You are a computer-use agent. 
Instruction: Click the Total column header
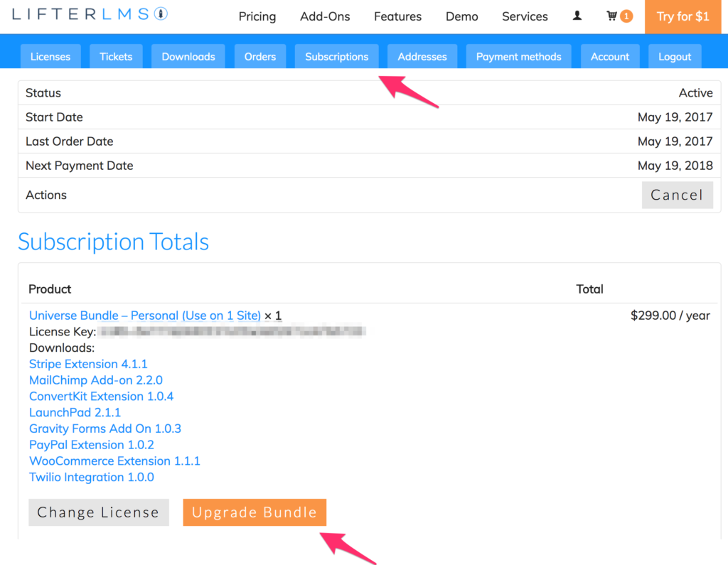(589, 289)
